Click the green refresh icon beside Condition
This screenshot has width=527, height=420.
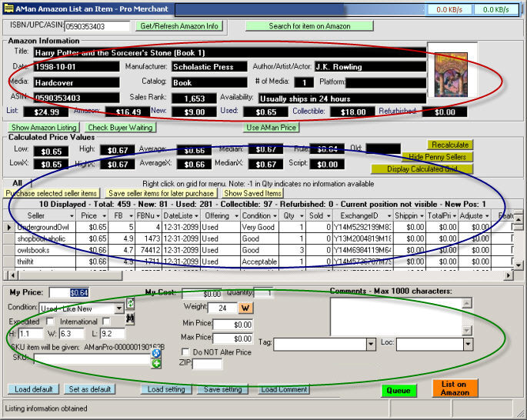[x=130, y=305]
